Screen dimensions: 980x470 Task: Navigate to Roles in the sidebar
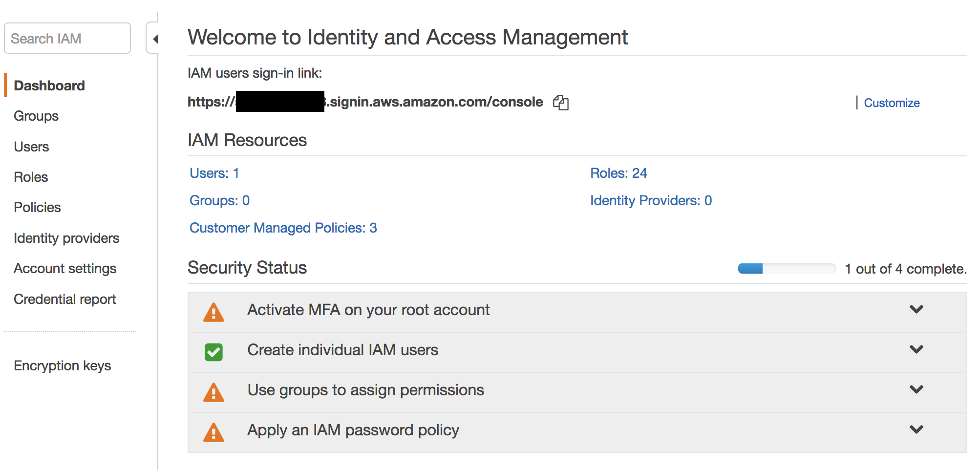[x=31, y=177]
